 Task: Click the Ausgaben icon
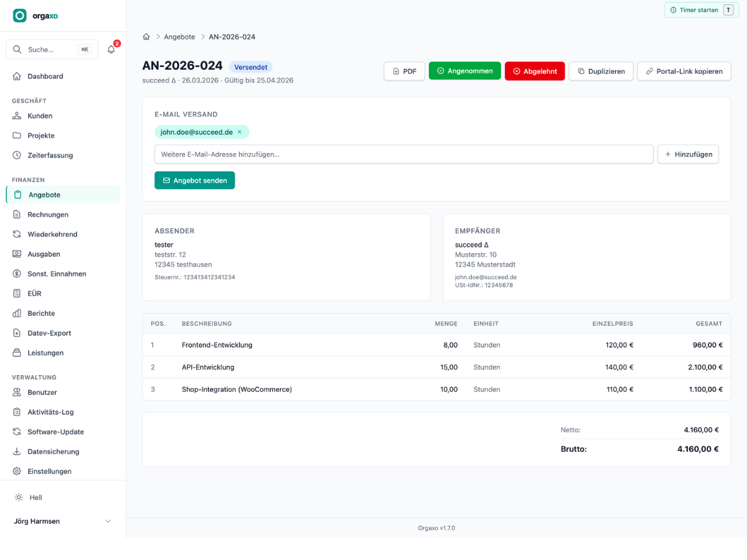tap(17, 254)
